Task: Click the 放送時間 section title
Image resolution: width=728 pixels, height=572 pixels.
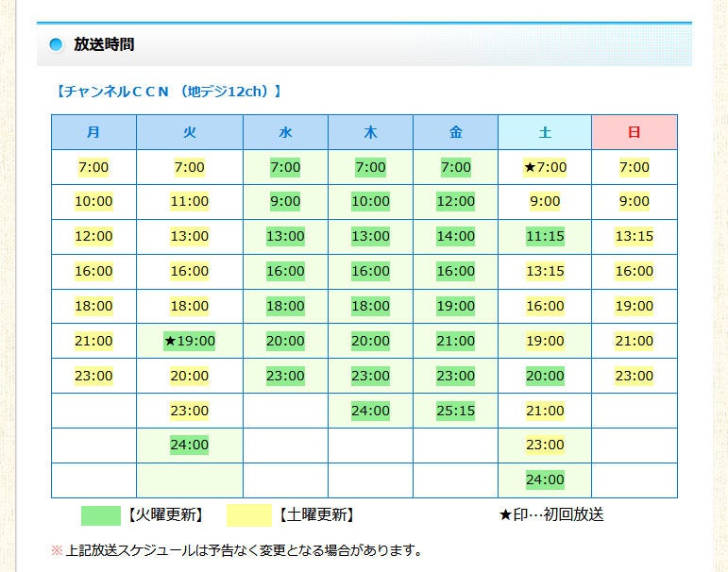Action: 104,44
